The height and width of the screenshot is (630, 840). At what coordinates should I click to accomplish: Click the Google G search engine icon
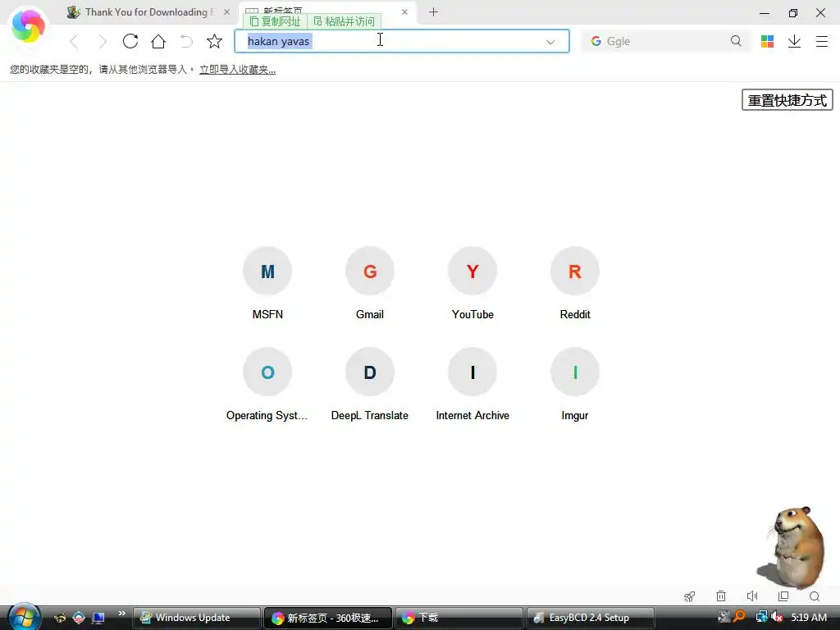tap(596, 41)
